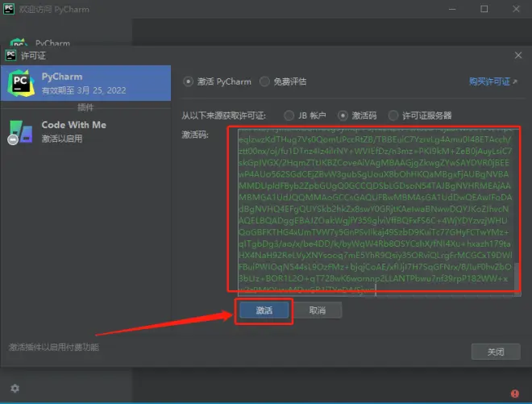Select the 激活 PyCharm radio option
Image resolution: width=532 pixels, height=404 pixels.
[x=189, y=81]
